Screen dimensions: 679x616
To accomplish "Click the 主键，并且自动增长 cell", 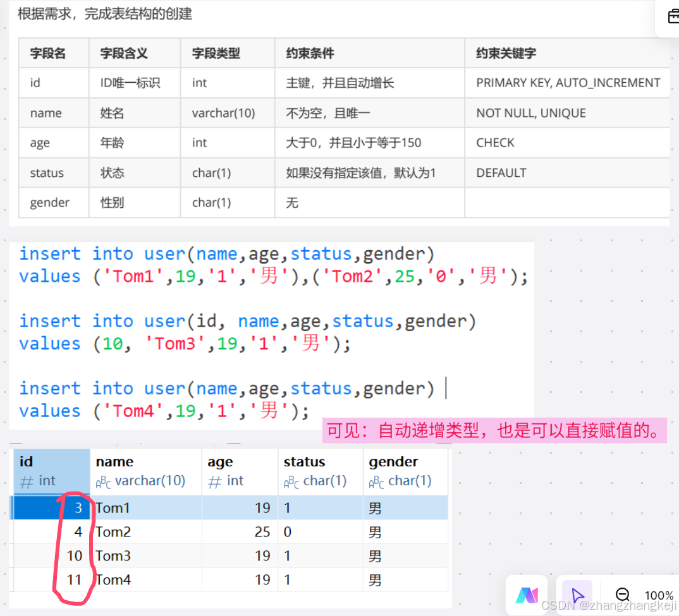I will coord(369,83).
